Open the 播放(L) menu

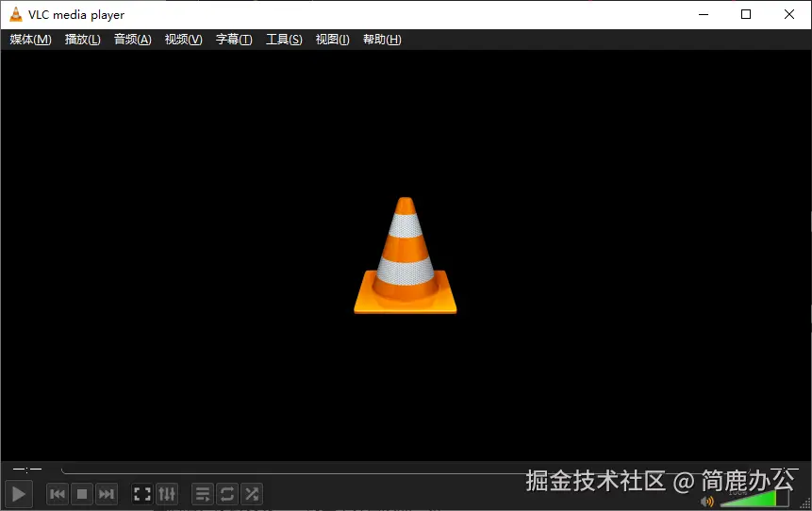82,40
